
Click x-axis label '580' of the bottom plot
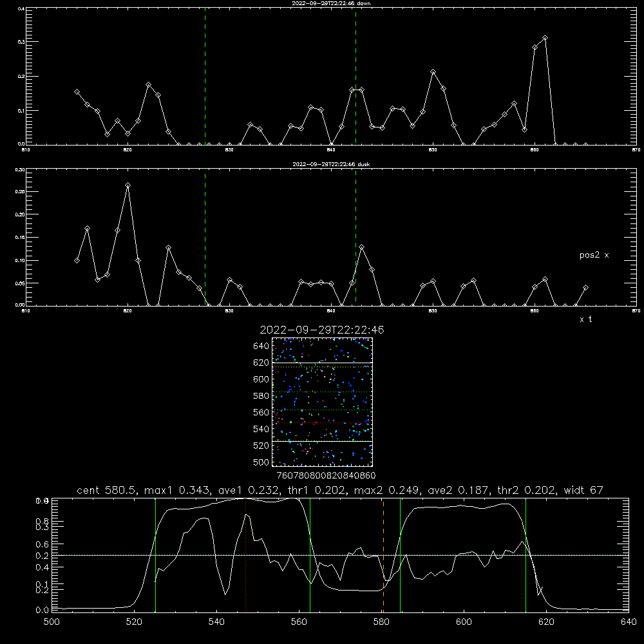381,622
